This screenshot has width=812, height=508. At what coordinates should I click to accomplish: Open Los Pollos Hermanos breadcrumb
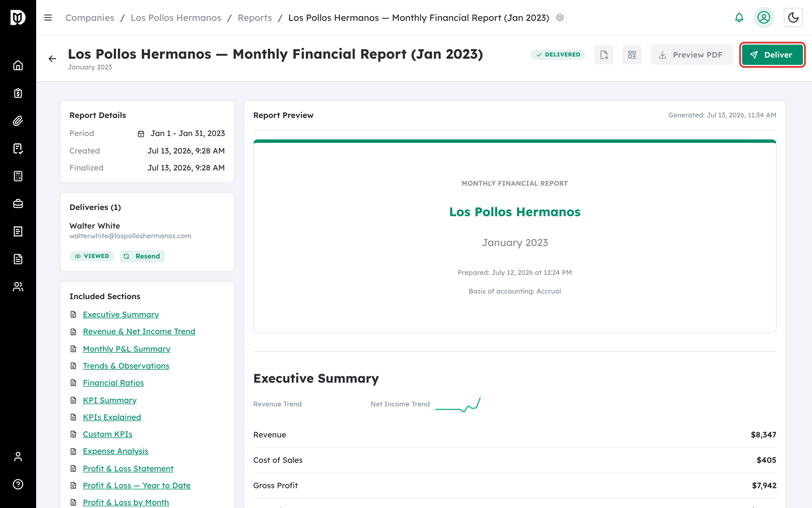click(176, 17)
